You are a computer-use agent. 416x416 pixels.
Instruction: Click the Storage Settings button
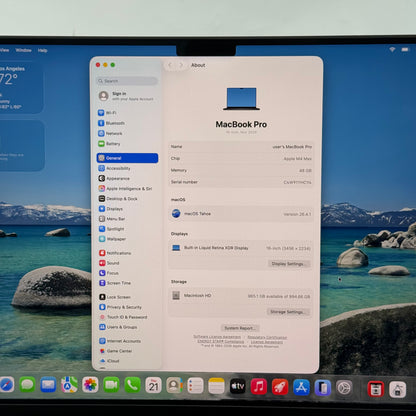288,312
